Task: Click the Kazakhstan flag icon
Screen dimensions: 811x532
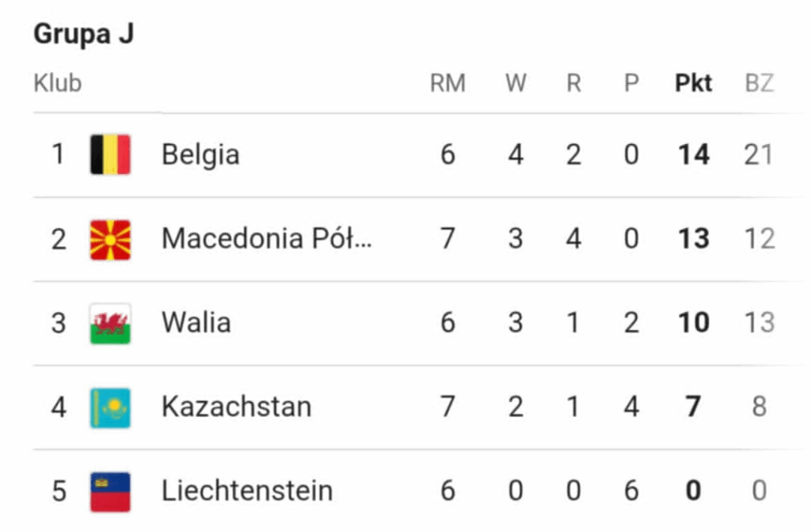Action: coord(110,408)
